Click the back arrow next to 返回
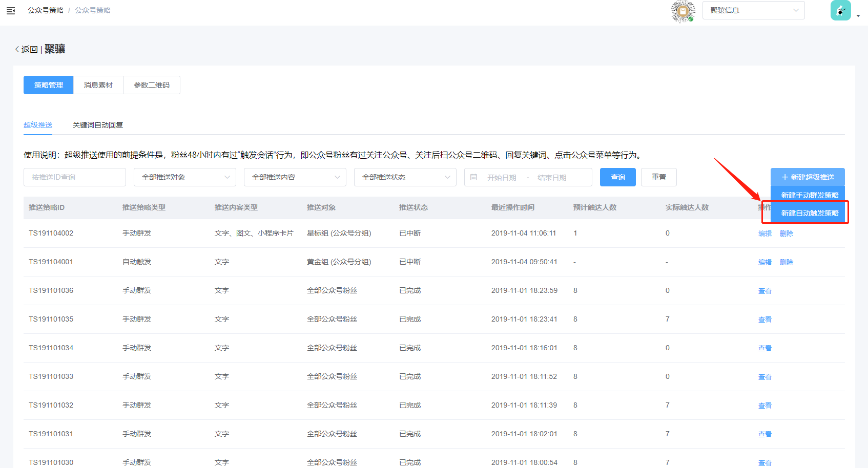 pyautogui.click(x=17, y=49)
